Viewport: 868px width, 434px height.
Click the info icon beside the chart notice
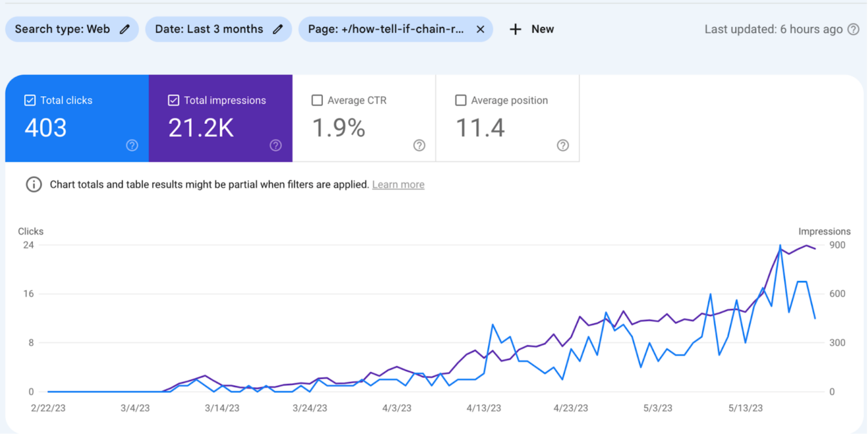33,184
